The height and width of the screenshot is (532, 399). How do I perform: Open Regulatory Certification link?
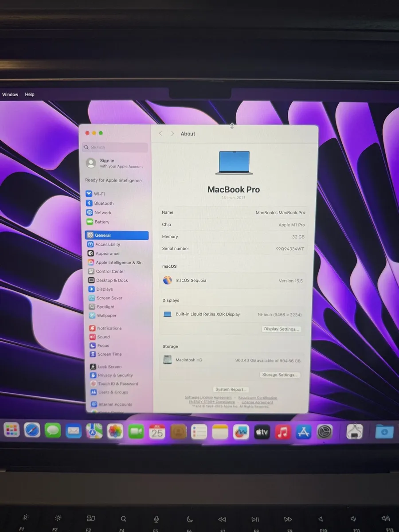(258, 398)
